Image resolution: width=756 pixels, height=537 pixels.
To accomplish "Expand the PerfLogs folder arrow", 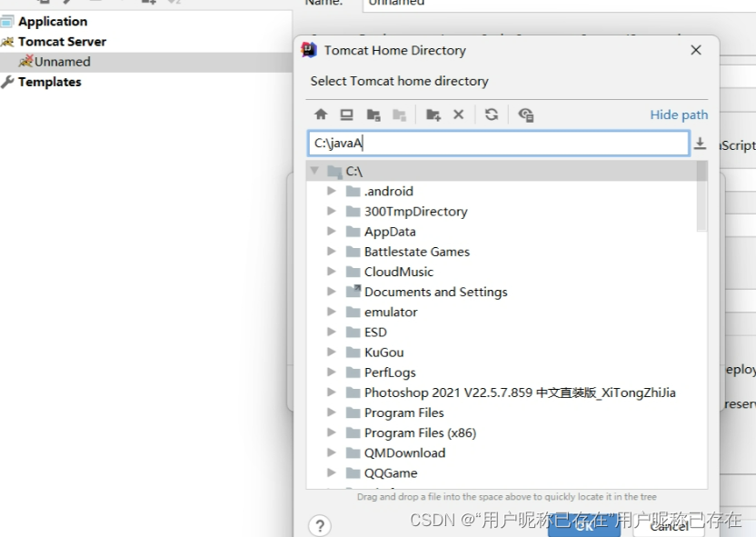I will tap(332, 373).
